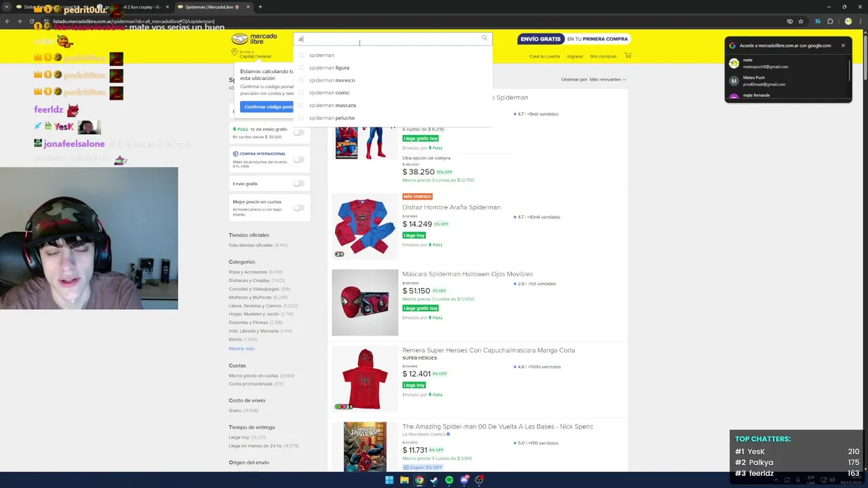Open Disfraz Hombre Araña Spiderman listing title
Screen dimensions: 868x488
click(451, 207)
